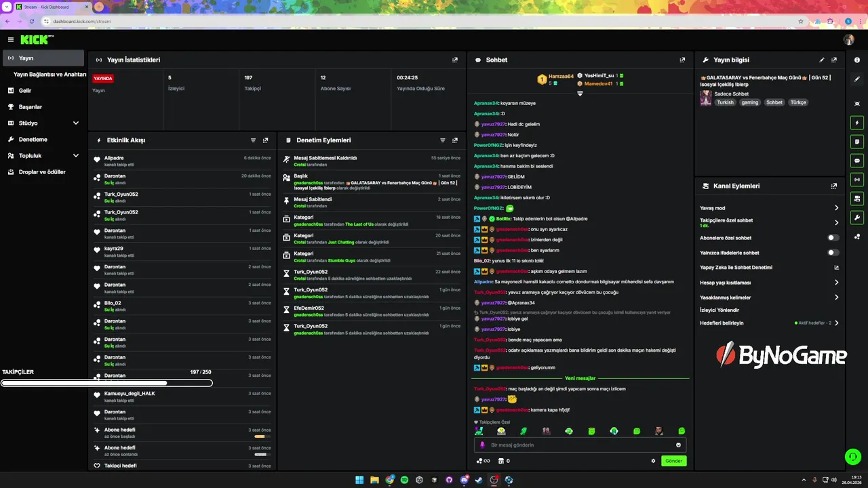Screen dimensions: 868x488
Task: Open Droplar ve ödüller in sidebar
Action: click(43, 172)
